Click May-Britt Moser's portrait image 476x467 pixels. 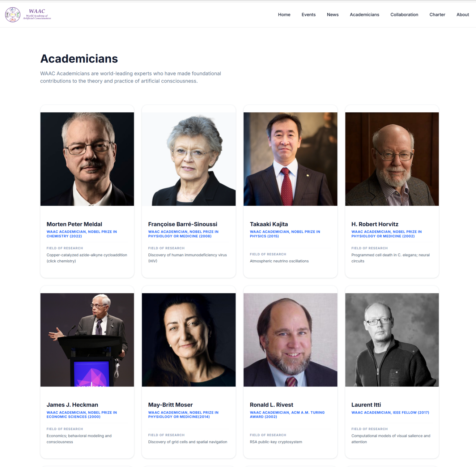point(188,340)
